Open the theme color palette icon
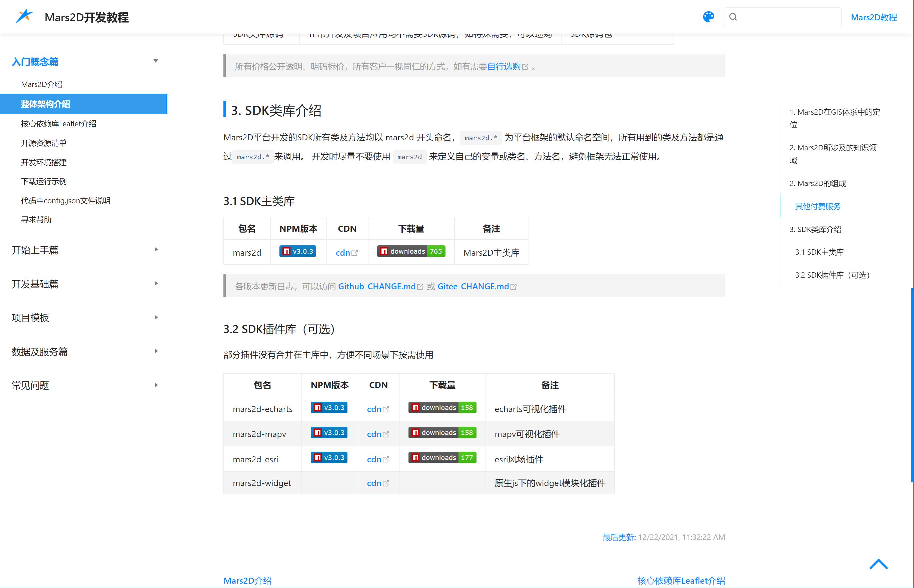This screenshot has width=914, height=588. coord(709,17)
